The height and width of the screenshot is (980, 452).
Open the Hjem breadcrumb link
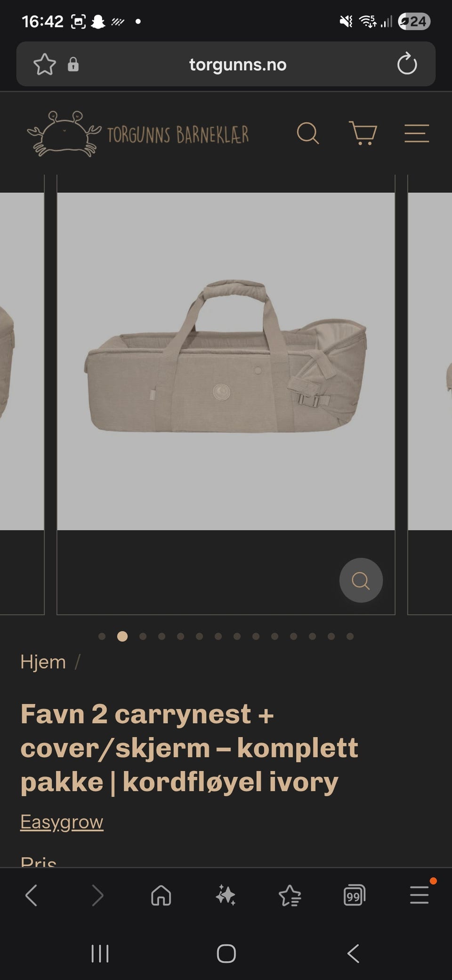[43, 662]
